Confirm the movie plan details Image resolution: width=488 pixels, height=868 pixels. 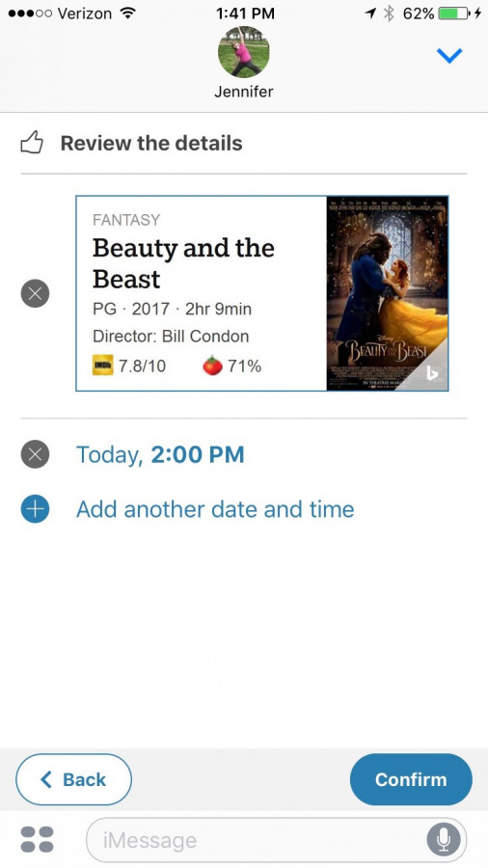[411, 779]
